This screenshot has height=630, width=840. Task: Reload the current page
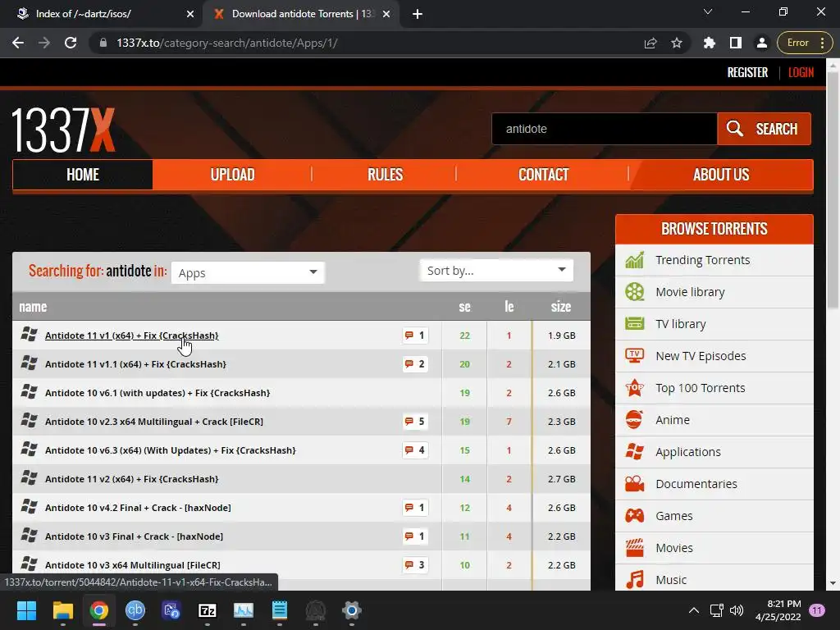pyautogui.click(x=71, y=43)
